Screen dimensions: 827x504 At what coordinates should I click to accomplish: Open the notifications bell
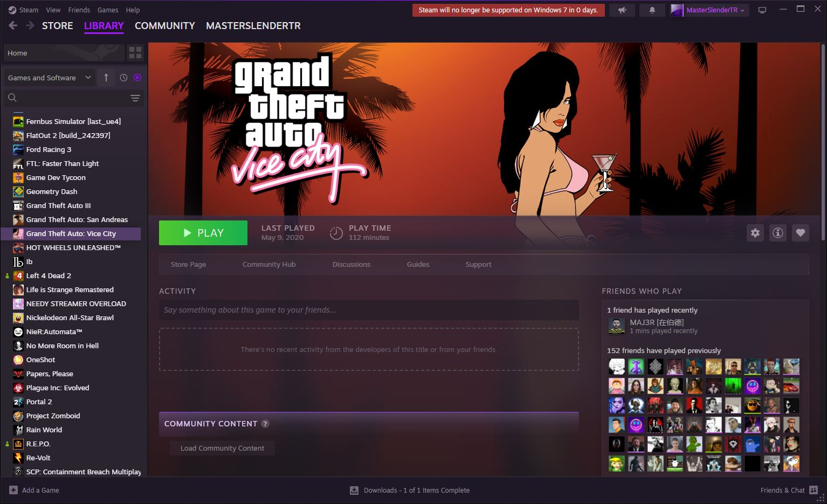tap(652, 10)
